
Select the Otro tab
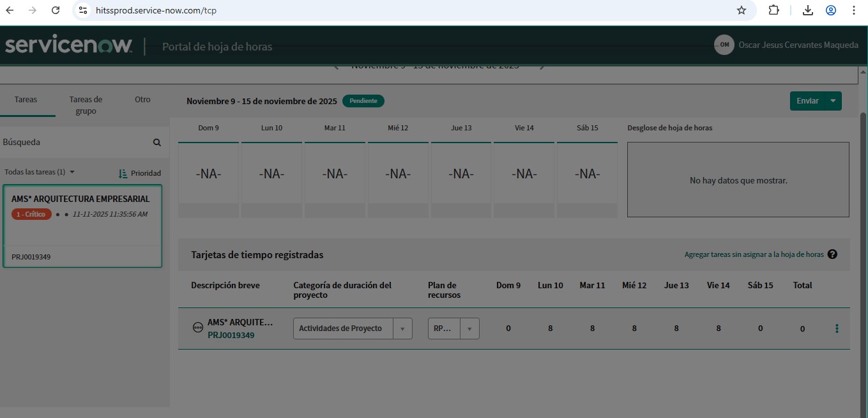142,100
